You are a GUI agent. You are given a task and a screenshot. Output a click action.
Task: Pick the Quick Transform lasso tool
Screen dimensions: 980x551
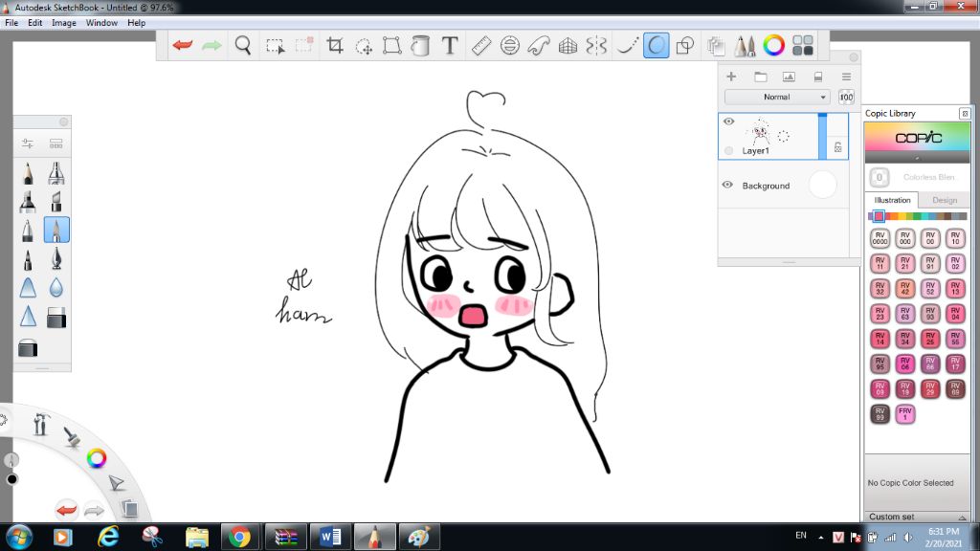[364, 46]
